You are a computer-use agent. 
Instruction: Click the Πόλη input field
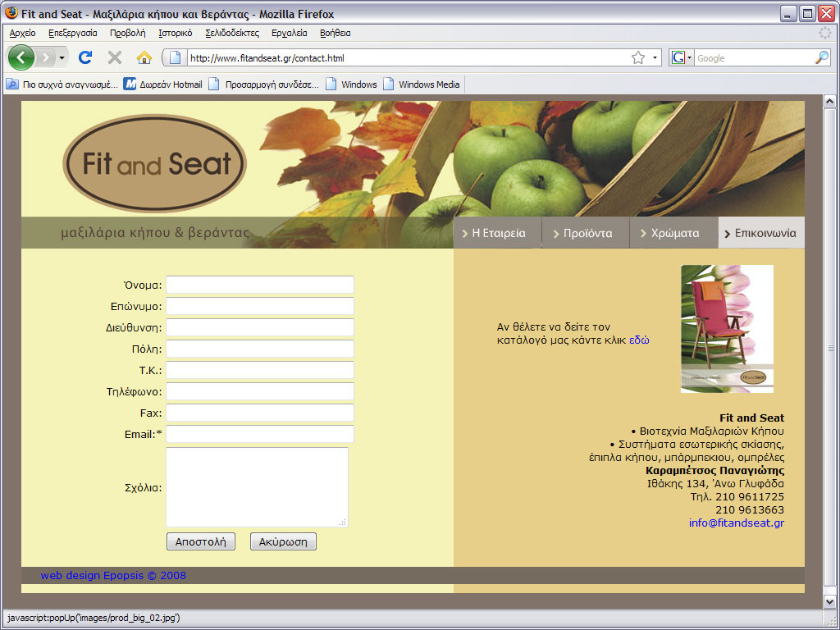click(x=260, y=349)
